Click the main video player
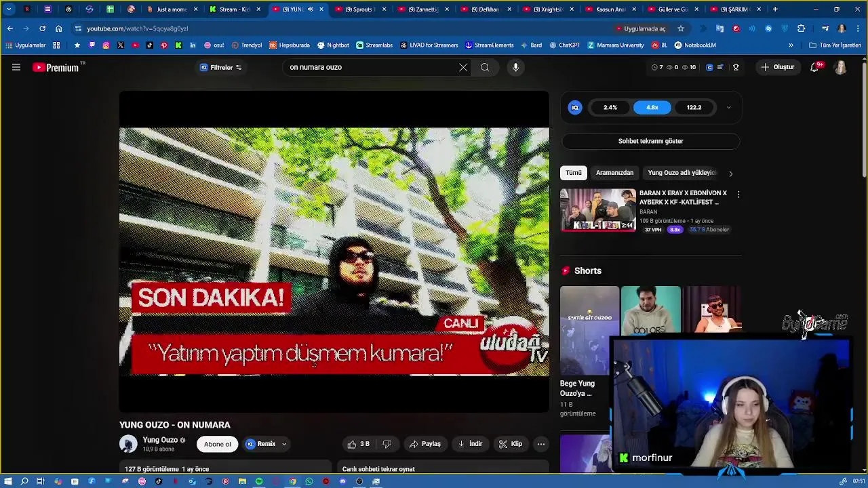This screenshot has width=868, height=488. (x=334, y=251)
